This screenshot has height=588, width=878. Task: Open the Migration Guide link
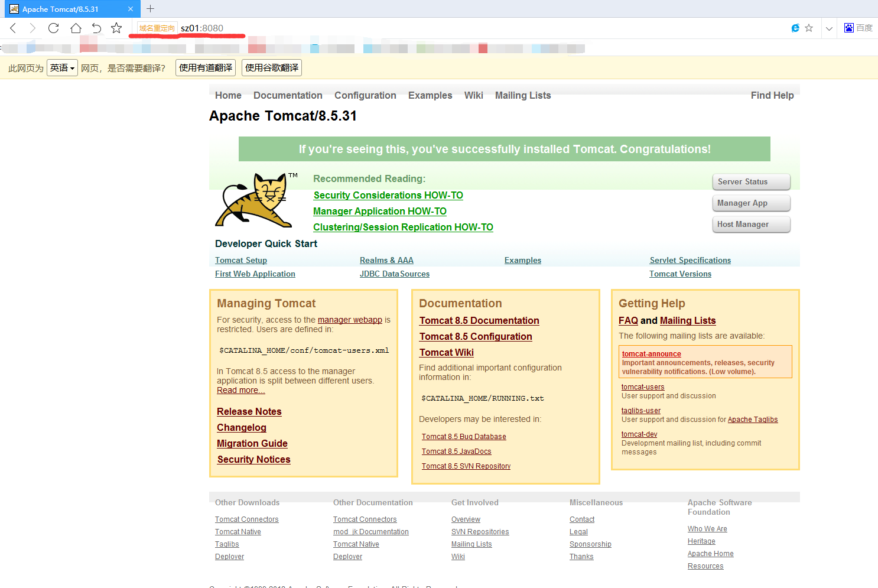[x=252, y=443]
